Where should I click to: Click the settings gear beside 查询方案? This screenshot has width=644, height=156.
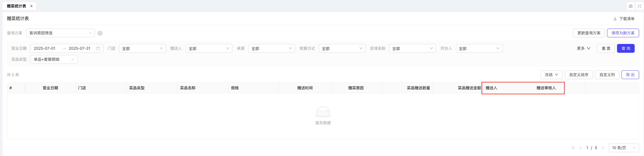pyautogui.click(x=100, y=33)
